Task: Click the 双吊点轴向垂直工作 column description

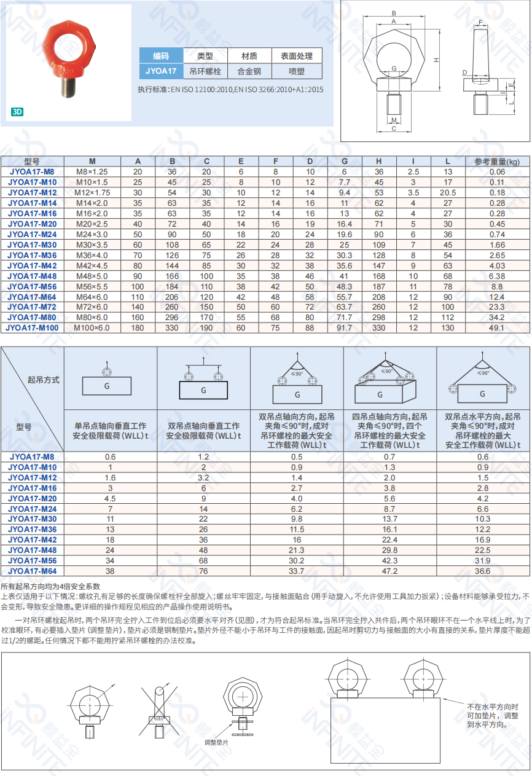Action: click(203, 431)
